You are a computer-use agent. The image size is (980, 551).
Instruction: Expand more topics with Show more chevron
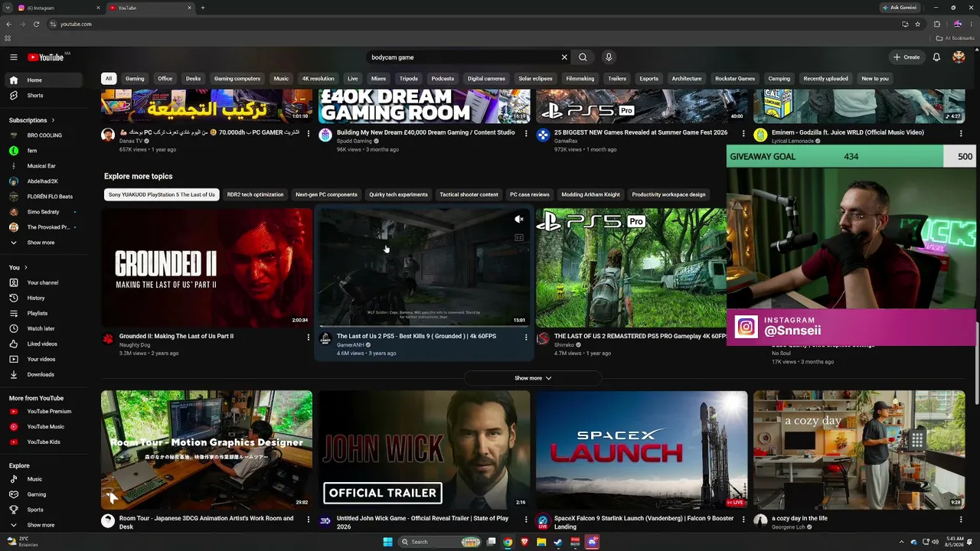pyautogui.click(x=533, y=378)
